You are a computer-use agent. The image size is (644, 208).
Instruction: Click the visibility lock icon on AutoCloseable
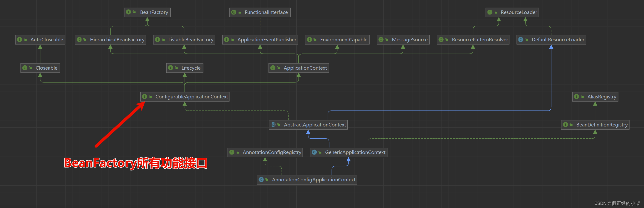click(x=25, y=39)
